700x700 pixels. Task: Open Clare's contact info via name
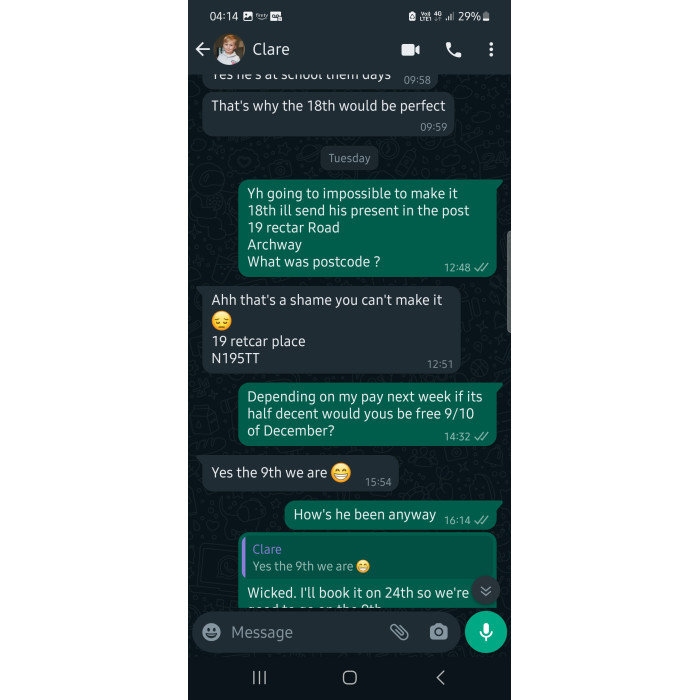tap(271, 50)
